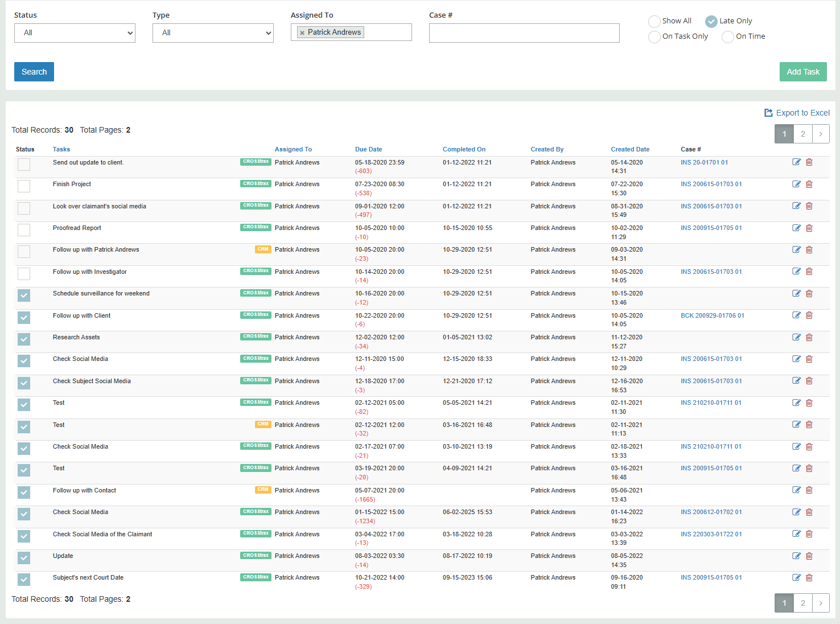Screen dimensions: 840x624
Task: Uncheck the 'Research Assets' status box
Action: click(24, 339)
